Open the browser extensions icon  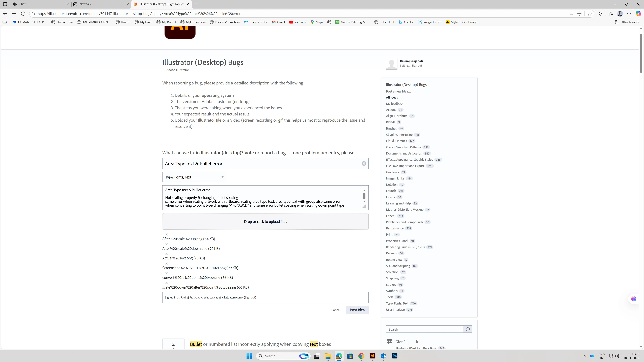coord(601,13)
